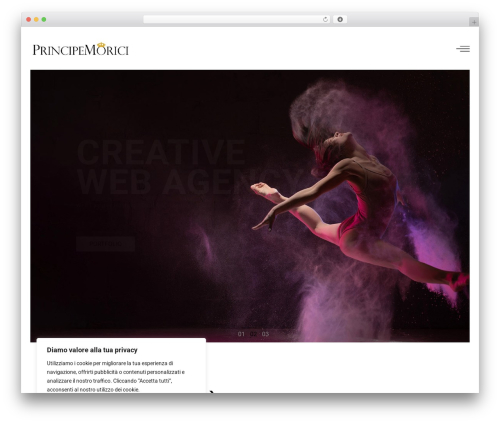Click the browser address bar

[x=236, y=20]
